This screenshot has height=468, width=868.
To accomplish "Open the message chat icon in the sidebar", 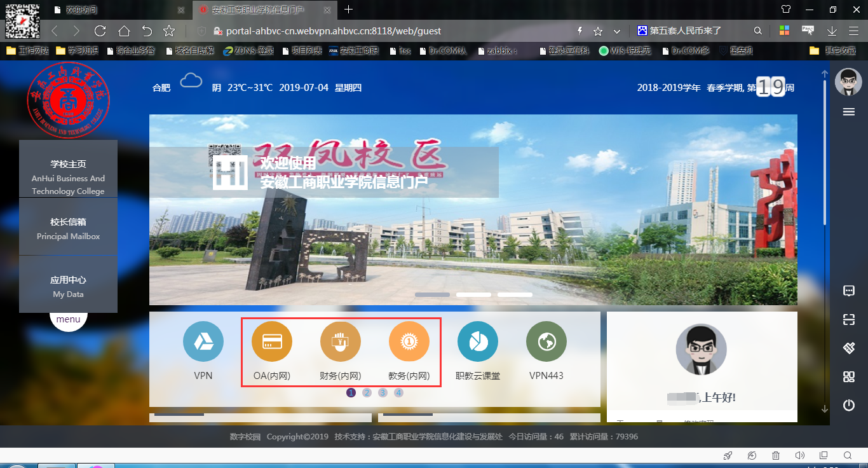I will pos(848,291).
